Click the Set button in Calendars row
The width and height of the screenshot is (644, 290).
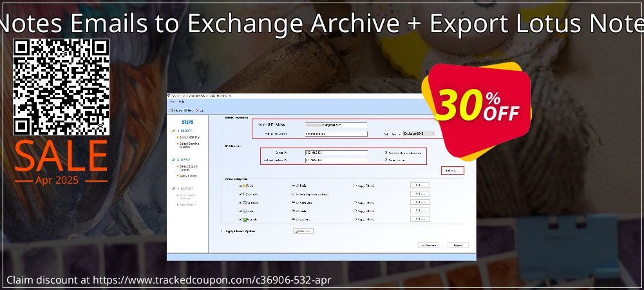tap(420, 202)
